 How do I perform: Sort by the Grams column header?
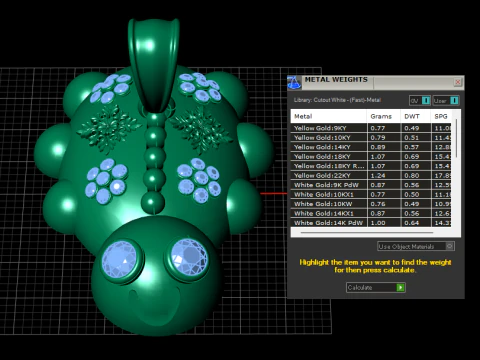click(x=384, y=116)
